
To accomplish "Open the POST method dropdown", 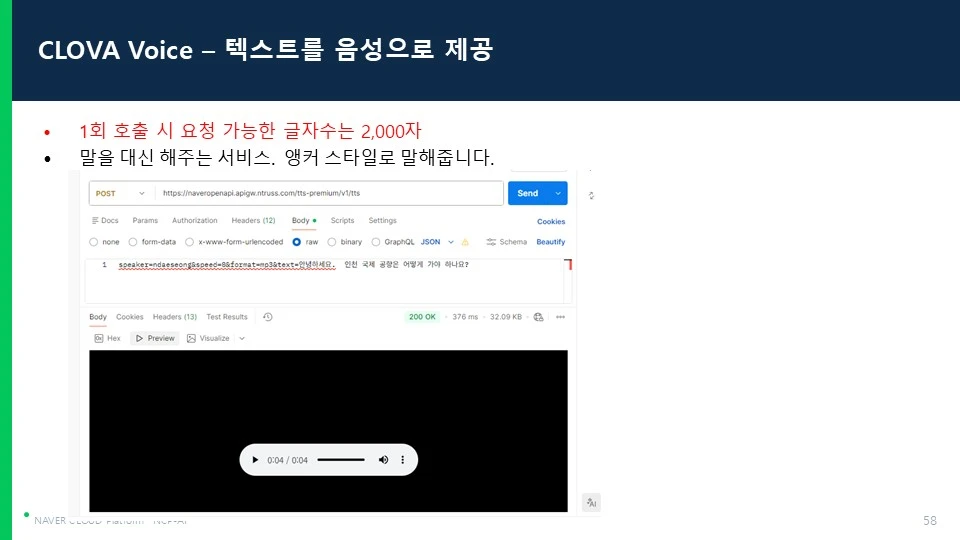I will click(x=120, y=193).
